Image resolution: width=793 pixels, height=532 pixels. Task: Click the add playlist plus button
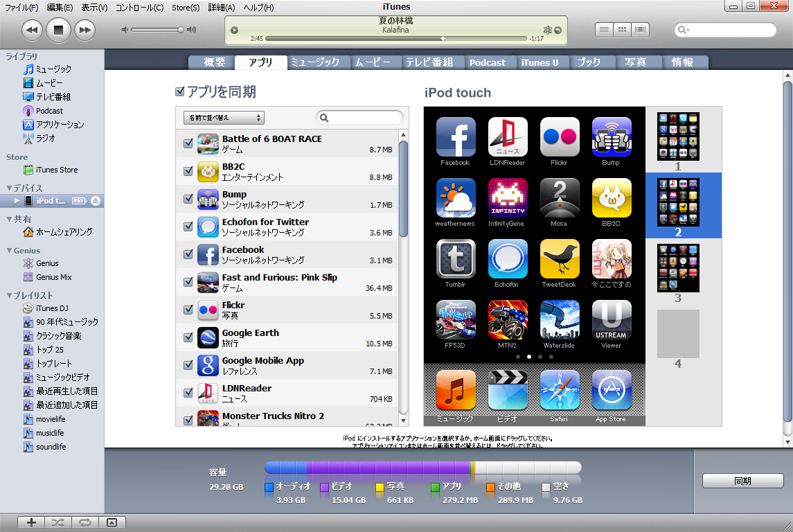pos(31,522)
